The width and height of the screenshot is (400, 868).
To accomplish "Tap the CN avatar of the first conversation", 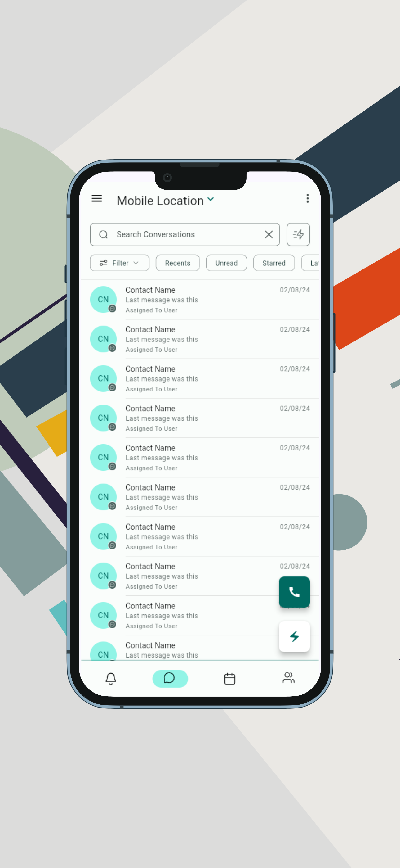I will tap(103, 300).
